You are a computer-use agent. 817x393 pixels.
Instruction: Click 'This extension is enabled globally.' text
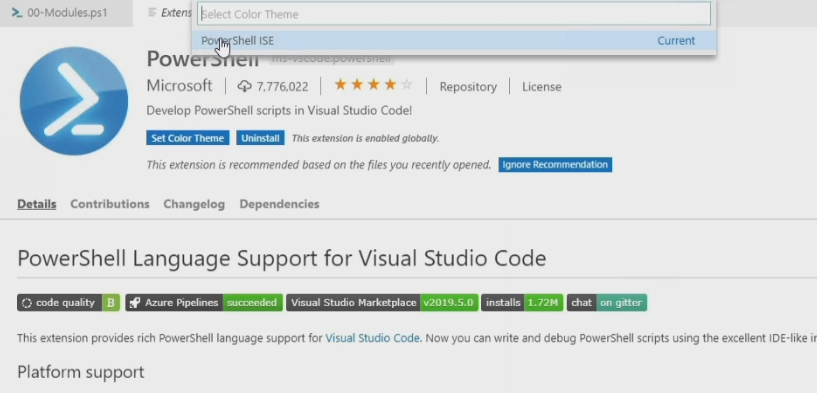365,138
